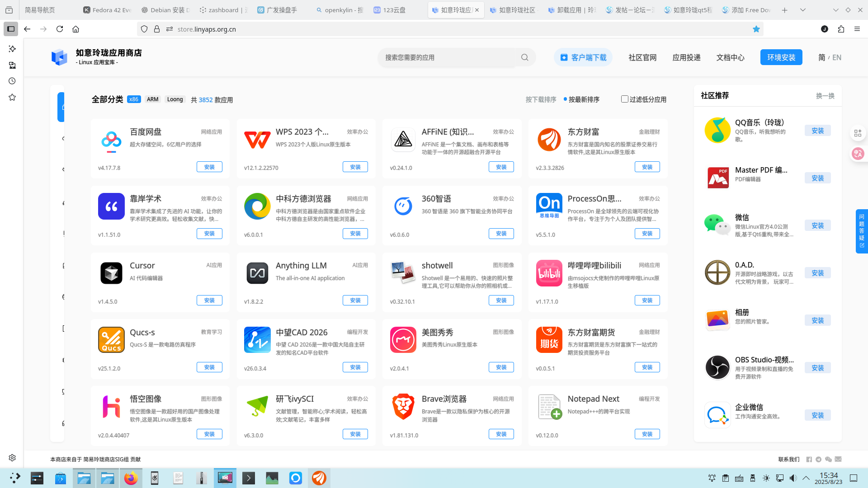Select the 按最新排序 sort option
The image size is (868, 488).
pos(584,99)
